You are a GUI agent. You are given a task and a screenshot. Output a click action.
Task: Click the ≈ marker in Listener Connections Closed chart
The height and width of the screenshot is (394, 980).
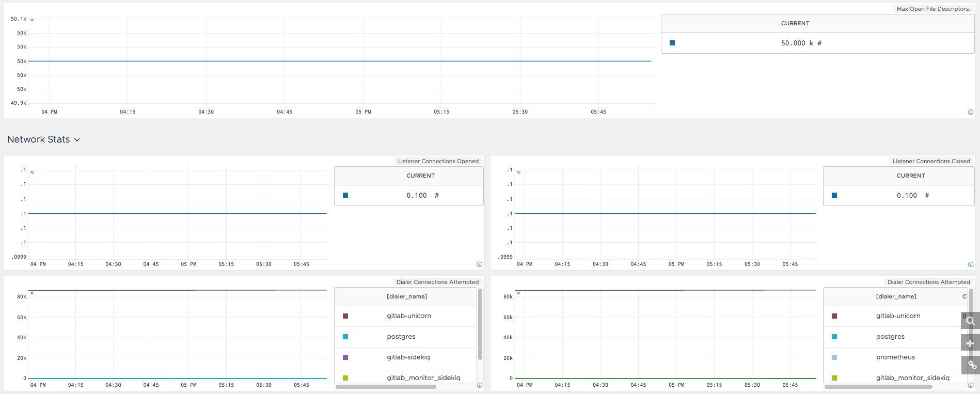[518, 172]
